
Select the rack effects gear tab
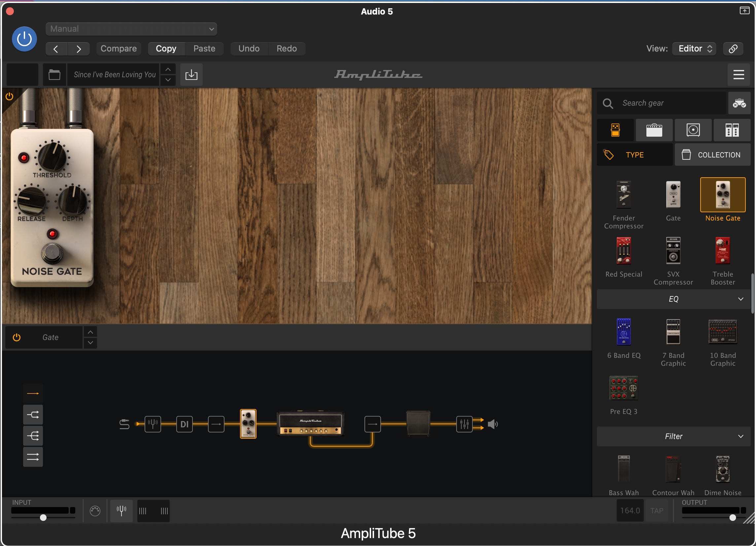coord(732,130)
